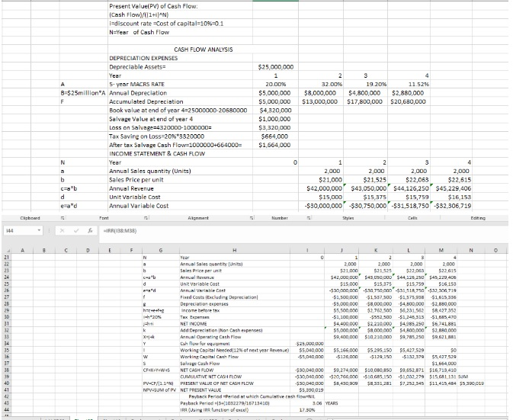Click the 'Working Capital Cash Flow' label cell

coord(209,357)
